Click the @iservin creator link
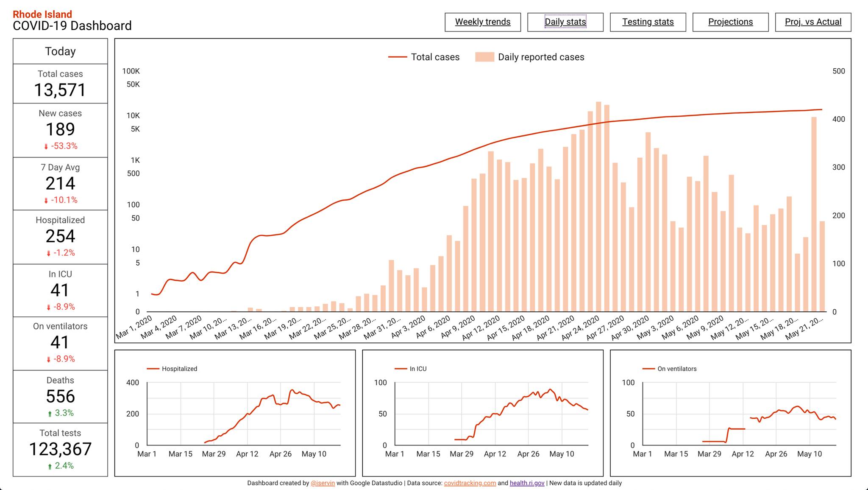Viewport: 868px width, 490px height. pos(323,483)
